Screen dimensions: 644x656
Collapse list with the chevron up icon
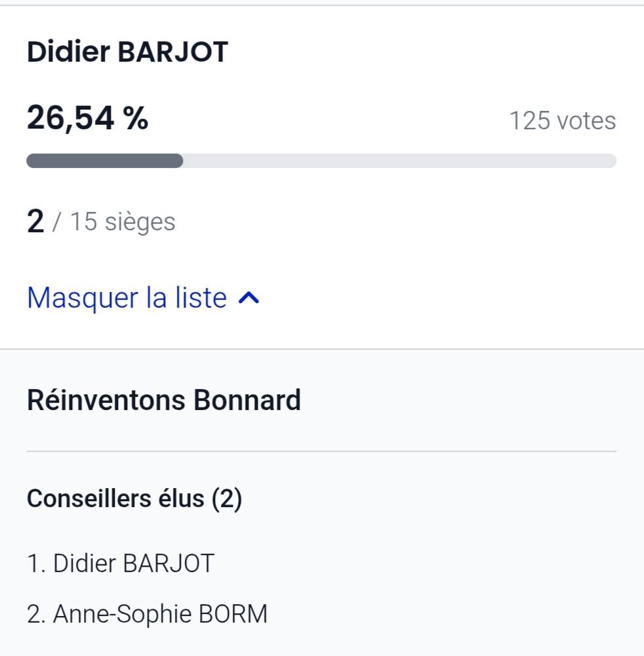[249, 298]
